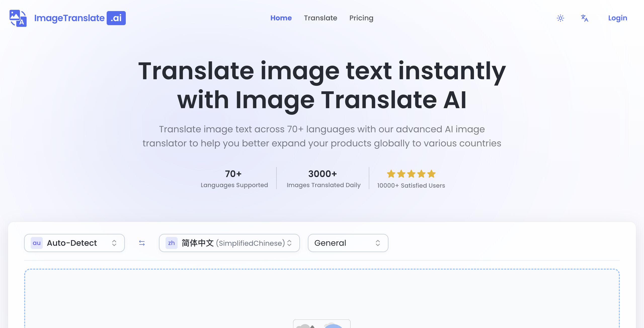Toggle the light/dark theme sun icon

pos(560,18)
